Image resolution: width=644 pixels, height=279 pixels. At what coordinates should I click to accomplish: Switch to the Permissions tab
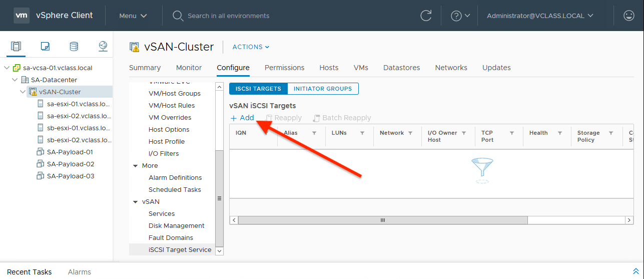pyautogui.click(x=285, y=68)
